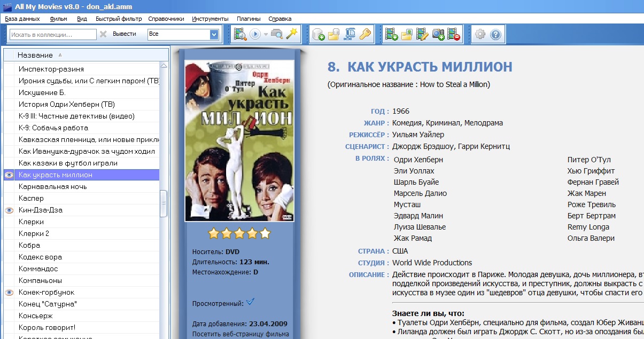The height and width of the screenshot is (339, 644).
Task: Open the play button dropdown arrow
Action: 266,34
